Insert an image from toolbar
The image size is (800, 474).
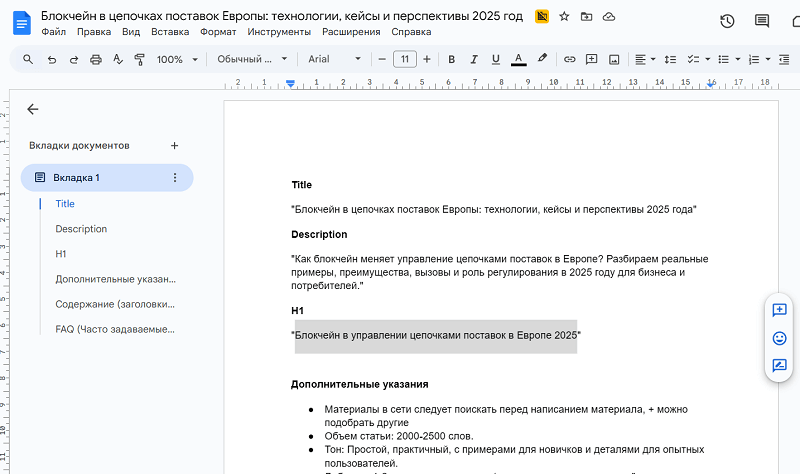tap(614, 59)
